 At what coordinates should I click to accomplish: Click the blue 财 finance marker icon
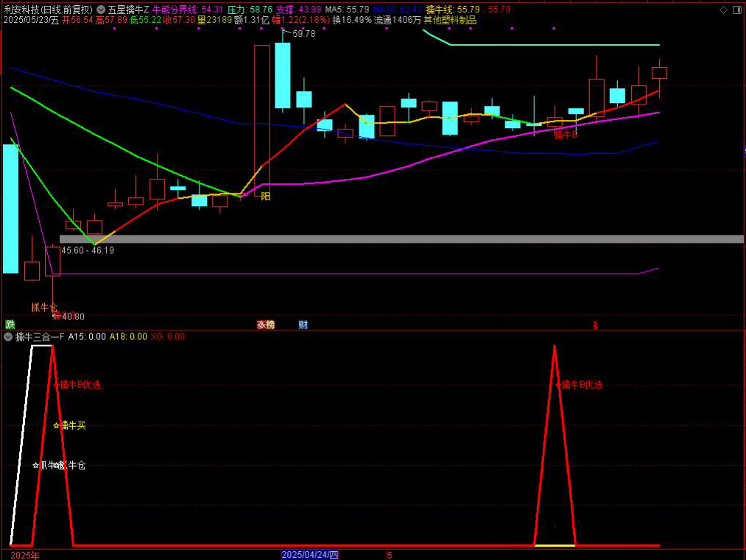(303, 325)
